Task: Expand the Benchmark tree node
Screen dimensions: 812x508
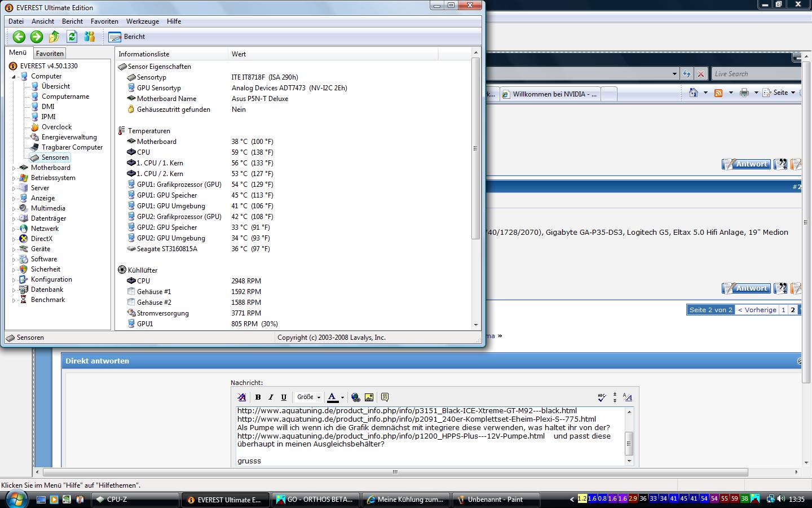Action: tap(14, 300)
